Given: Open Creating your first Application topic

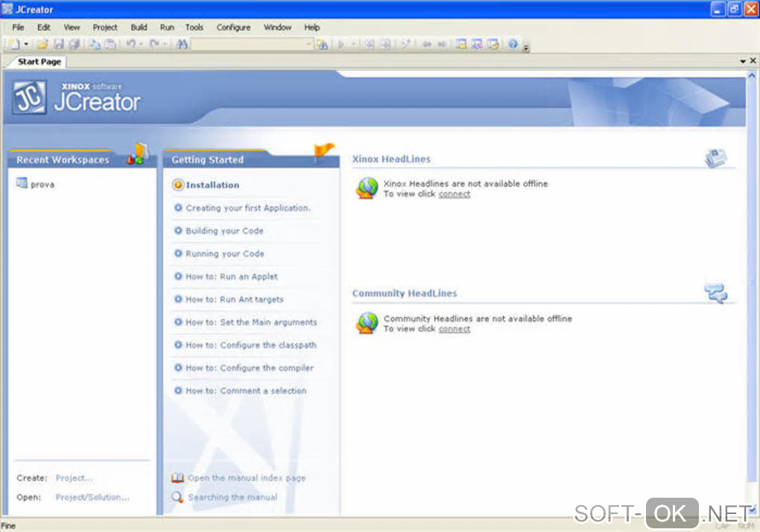Looking at the screenshot, I should (x=248, y=208).
